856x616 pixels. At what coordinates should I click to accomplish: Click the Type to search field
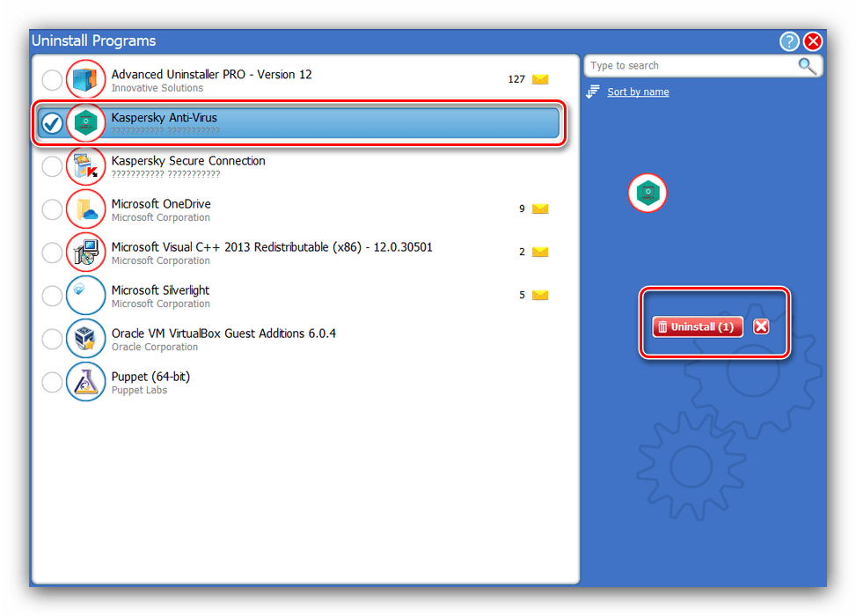pyautogui.click(x=691, y=66)
